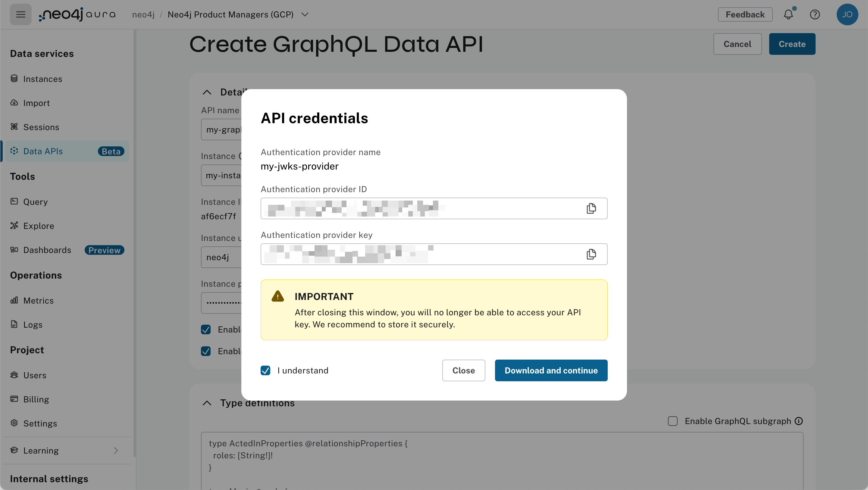Click the Billing card icon

pos(14,399)
